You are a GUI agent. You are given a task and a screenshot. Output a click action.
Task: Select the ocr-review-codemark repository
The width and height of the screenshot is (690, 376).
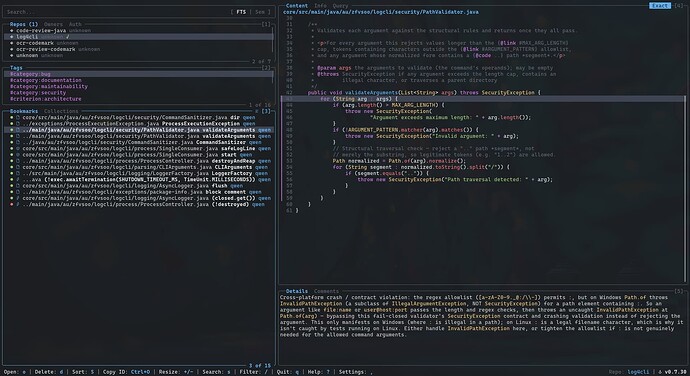point(139,49)
